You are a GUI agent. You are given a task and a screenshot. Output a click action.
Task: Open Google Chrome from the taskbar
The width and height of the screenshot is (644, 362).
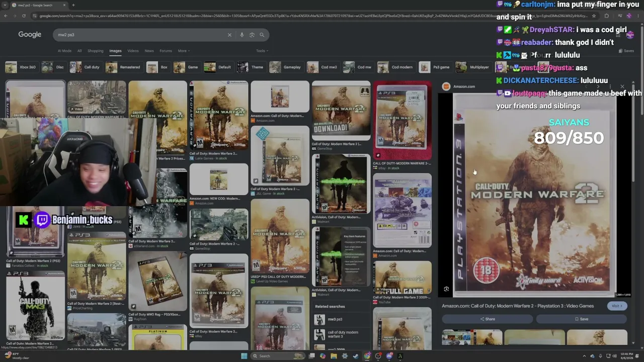[367, 356]
